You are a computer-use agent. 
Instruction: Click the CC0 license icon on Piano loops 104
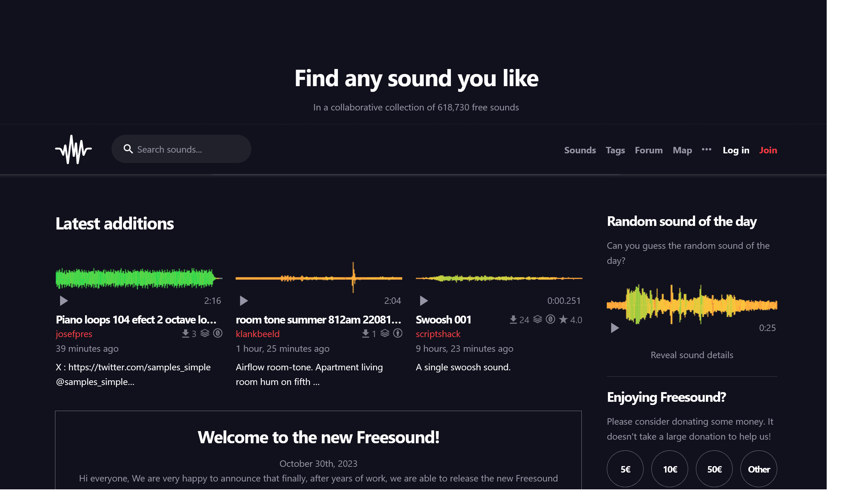(x=218, y=333)
